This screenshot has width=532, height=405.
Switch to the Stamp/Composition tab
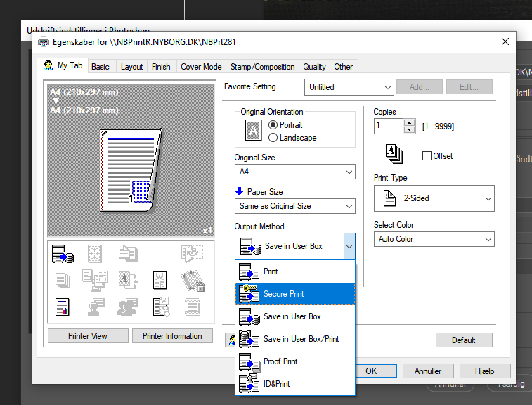(262, 67)
